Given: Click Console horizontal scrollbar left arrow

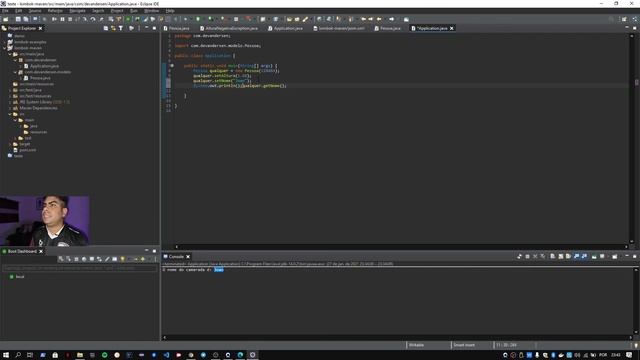Looking at the screenshot, I should pyautogui.click(x=164, y=338).
